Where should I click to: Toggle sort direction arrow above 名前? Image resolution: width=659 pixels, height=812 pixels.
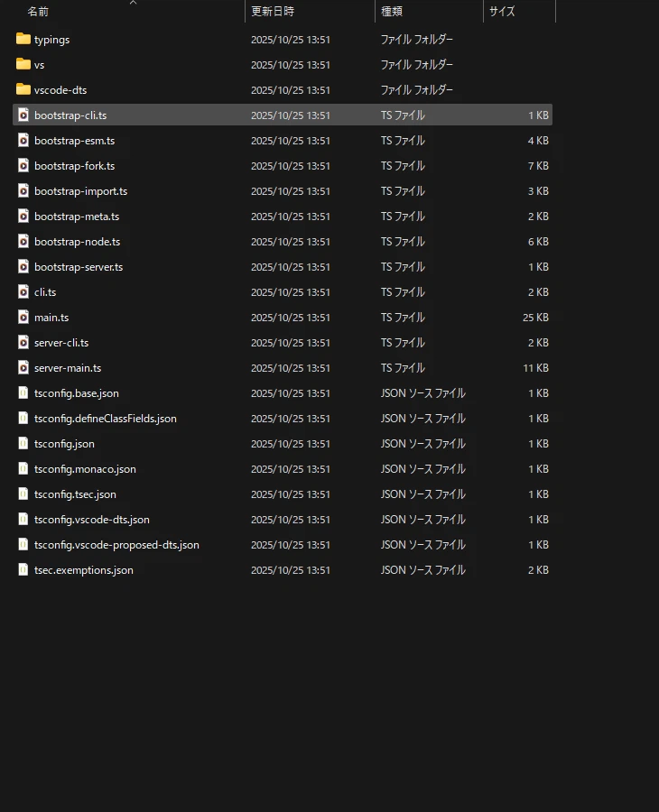click(133, 3)
